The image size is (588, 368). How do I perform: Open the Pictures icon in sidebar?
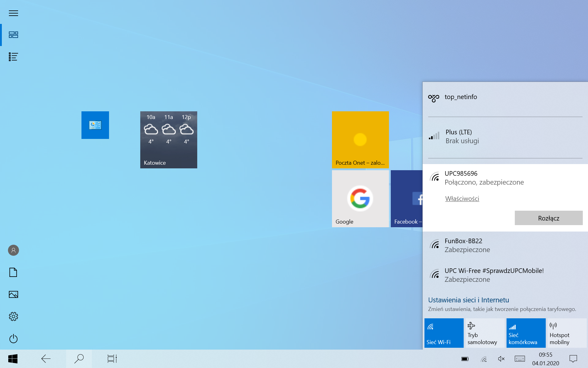[13, 294]
